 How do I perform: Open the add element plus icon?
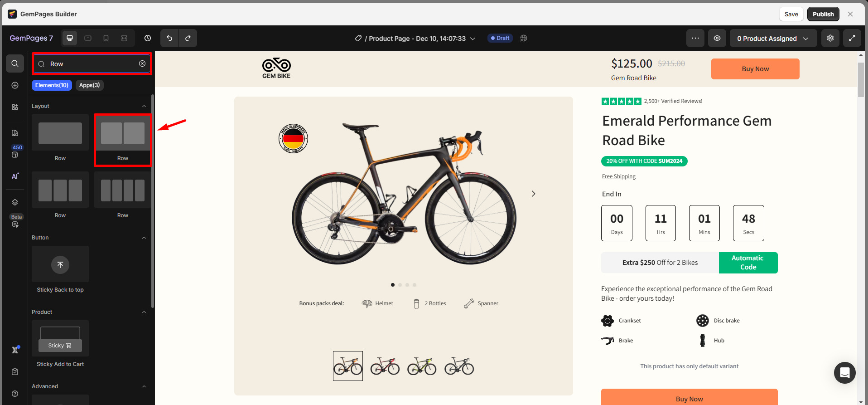click(15, 85)
